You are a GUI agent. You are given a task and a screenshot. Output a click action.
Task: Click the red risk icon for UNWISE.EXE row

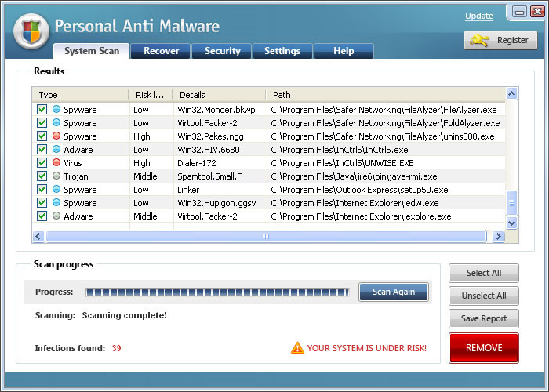coord(56,162)
